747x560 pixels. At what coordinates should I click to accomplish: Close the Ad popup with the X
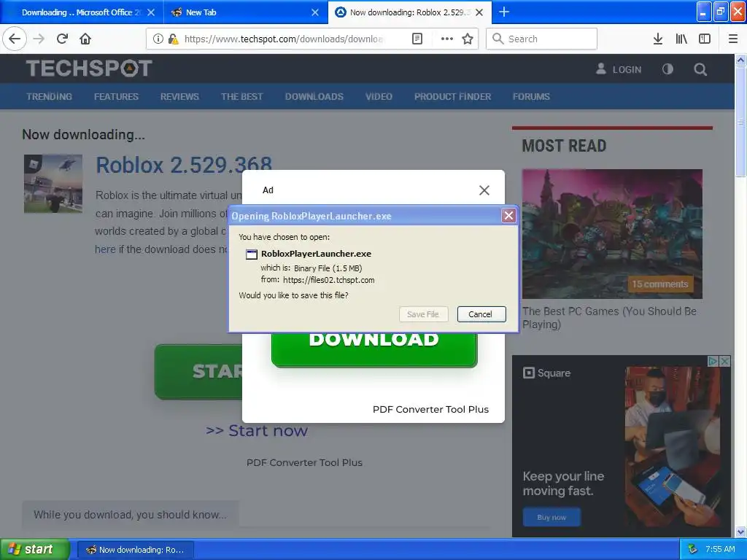pos(484,190)
